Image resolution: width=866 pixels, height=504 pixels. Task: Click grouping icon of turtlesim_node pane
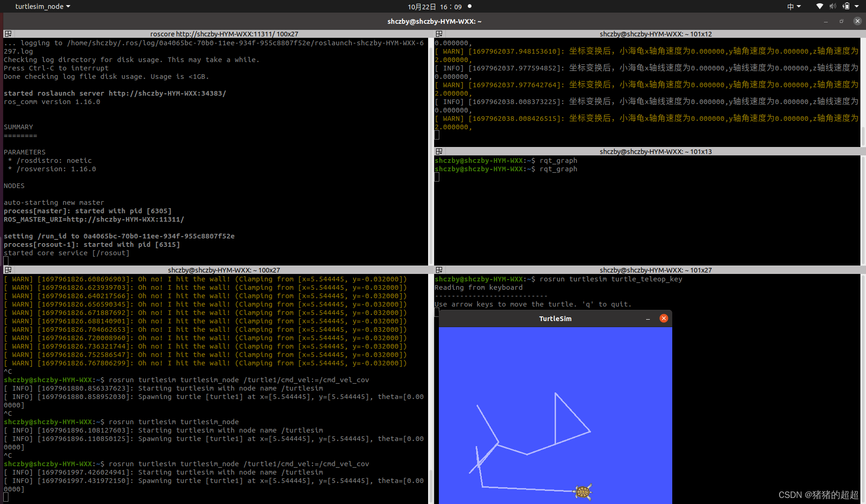point(8,270)
